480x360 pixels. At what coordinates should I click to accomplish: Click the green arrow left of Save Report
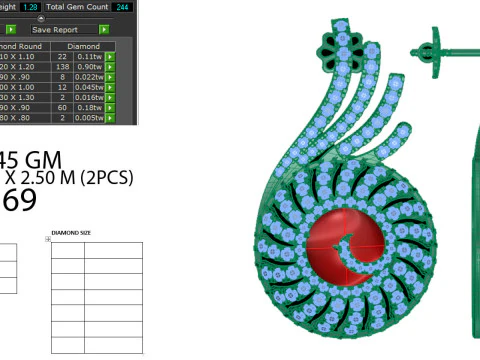11,30
